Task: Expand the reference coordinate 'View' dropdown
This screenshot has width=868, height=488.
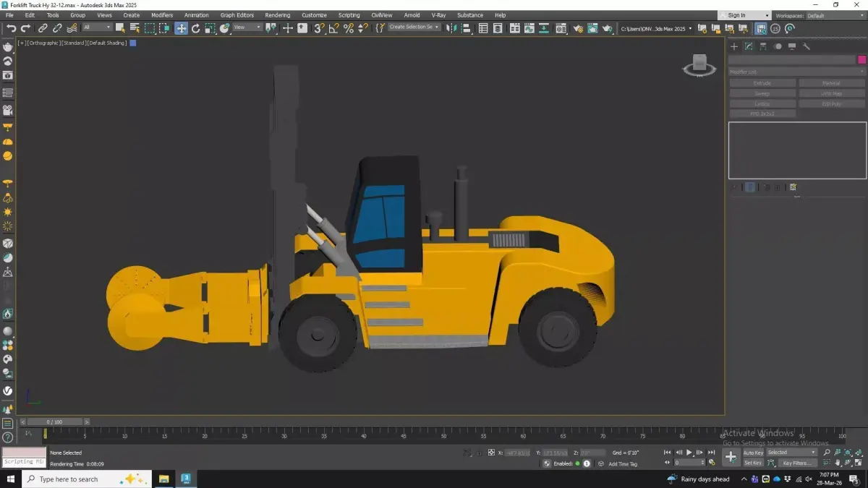Action: (x=247, y=27)
